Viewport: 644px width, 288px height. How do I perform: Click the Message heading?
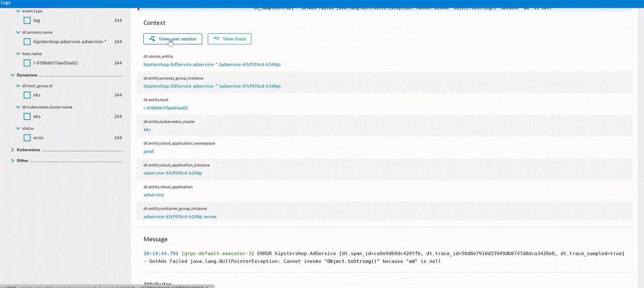pos(156,239)
